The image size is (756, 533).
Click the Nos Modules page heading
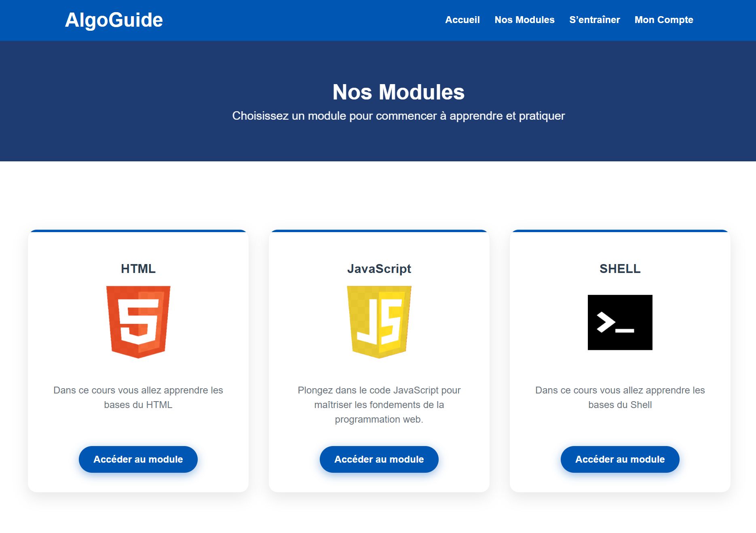(x=398, y=92)
